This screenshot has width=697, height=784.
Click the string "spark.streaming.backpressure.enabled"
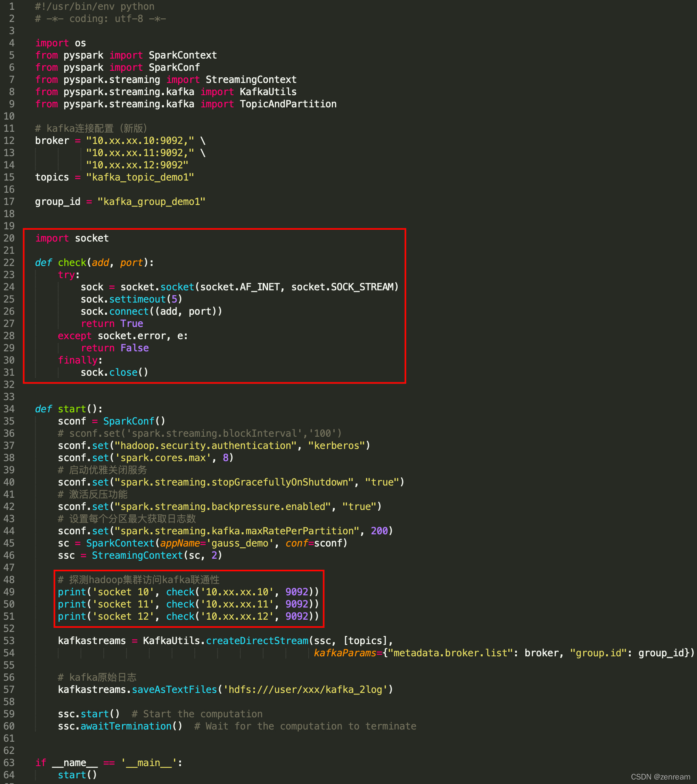tap(223, 507)
